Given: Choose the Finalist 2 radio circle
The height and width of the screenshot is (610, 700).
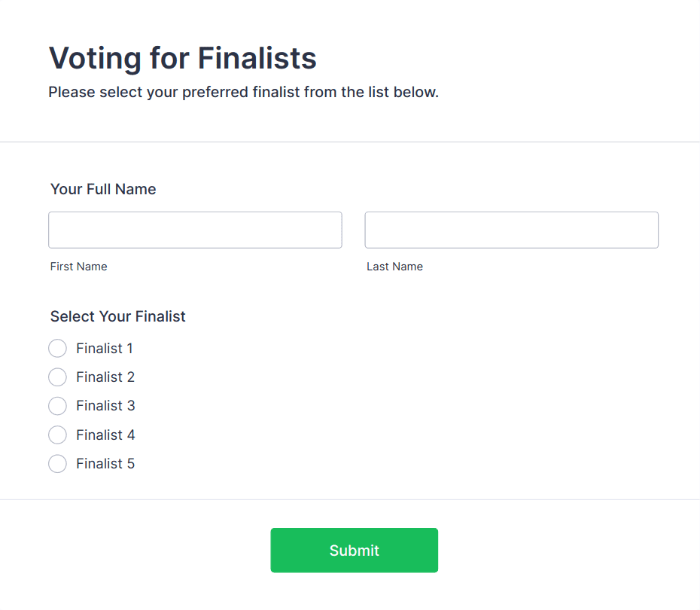Looking at the screenshot, I should [57, 377].
